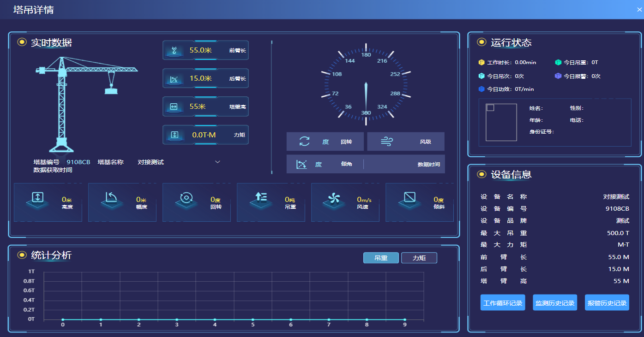Click the chart data point at 5

point(253,319)
